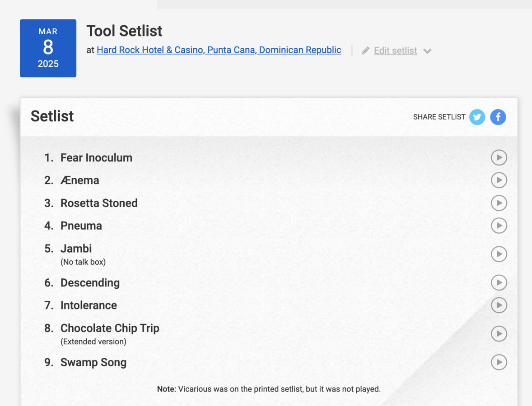Click the Edit setlist link
Image resolution: width=532 pixels, height=406 pixels.
coord(395,50)
